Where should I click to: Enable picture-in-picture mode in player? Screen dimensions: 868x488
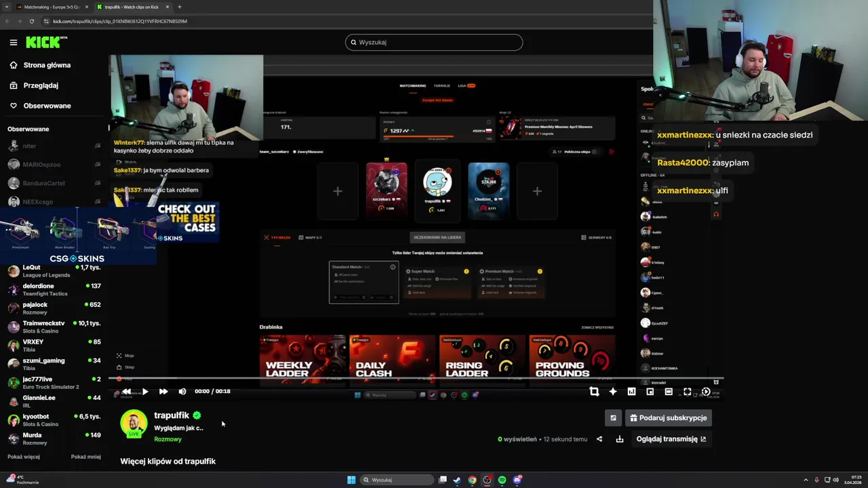tap(650, 391)
